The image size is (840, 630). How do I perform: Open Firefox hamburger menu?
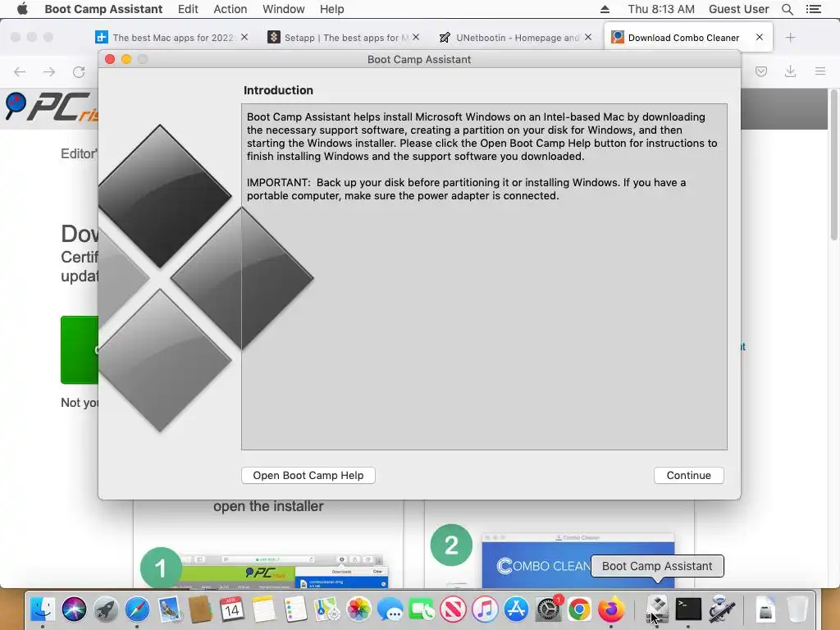[x=820, y=71]
